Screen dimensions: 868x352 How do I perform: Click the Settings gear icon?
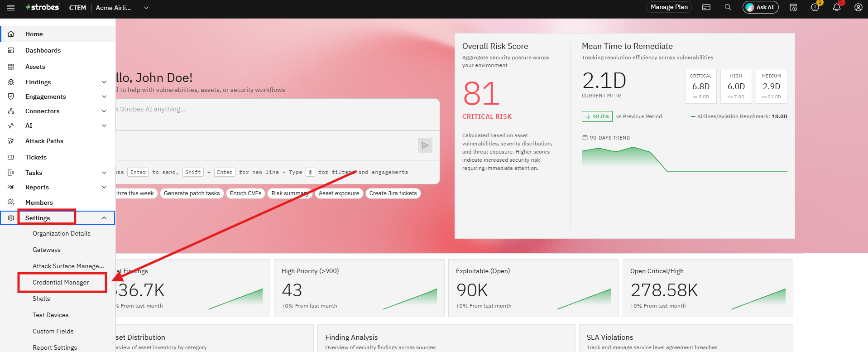pos(11,218)
